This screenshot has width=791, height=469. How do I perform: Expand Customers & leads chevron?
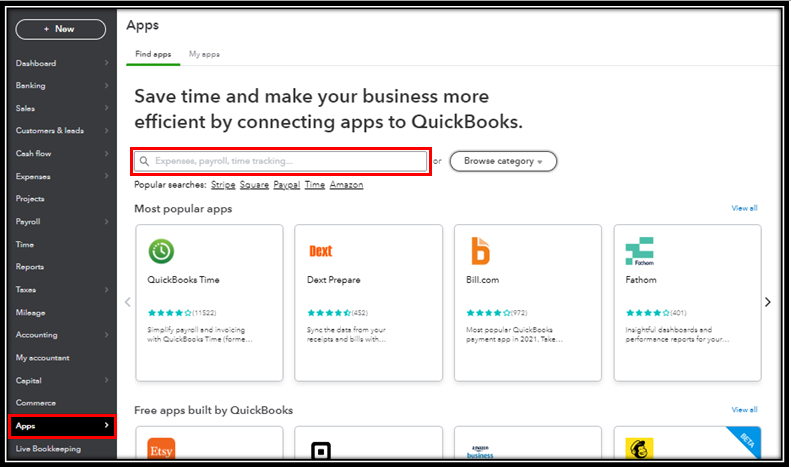point(106,131)
